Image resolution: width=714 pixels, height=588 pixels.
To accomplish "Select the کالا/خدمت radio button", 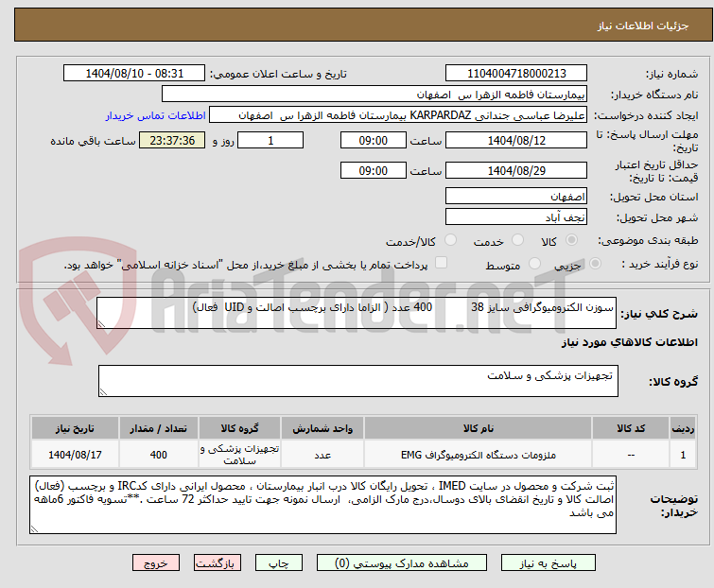I will tap(450, 240).
